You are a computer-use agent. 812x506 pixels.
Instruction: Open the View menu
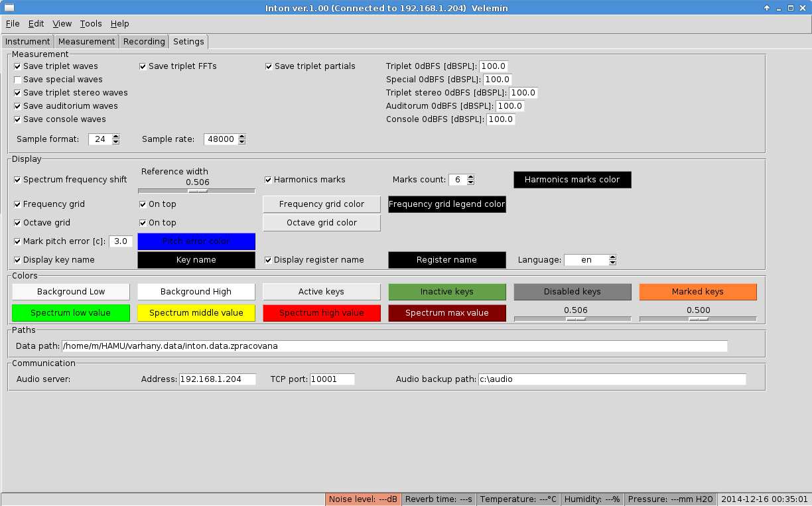62,23
